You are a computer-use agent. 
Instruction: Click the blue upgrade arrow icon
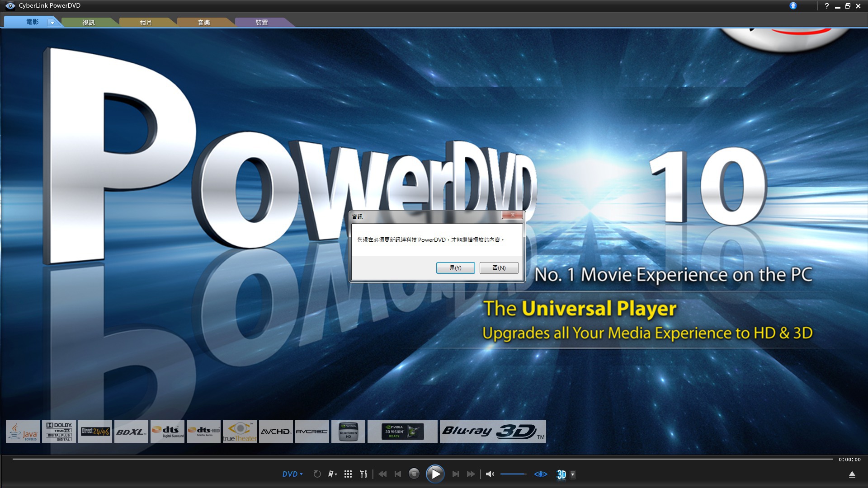(793, 6)
